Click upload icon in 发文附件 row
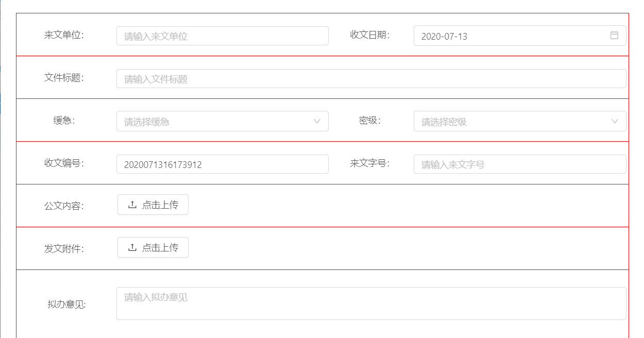Image resolution: width=644 pixels, height=338 pixels. coord(132,247)
